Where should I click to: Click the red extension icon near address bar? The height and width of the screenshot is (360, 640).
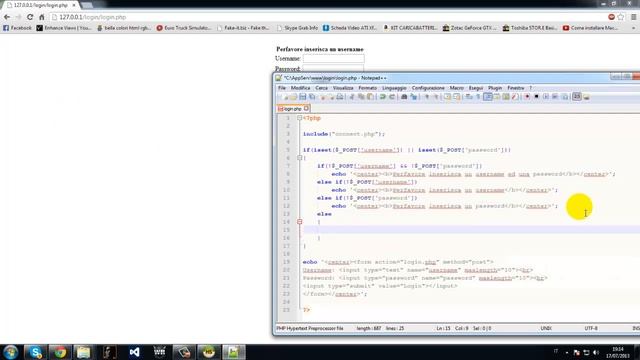point(611,17)
